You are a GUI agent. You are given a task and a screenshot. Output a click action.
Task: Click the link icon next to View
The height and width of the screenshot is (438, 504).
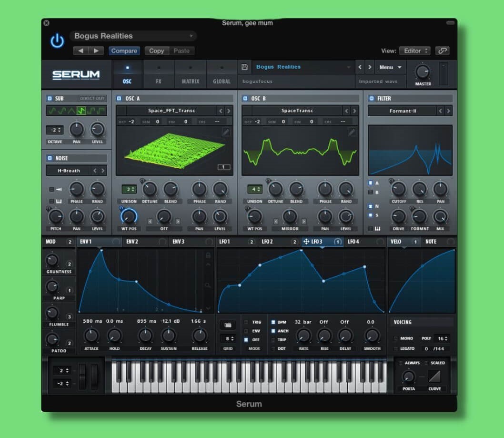[x=443, y=51]
